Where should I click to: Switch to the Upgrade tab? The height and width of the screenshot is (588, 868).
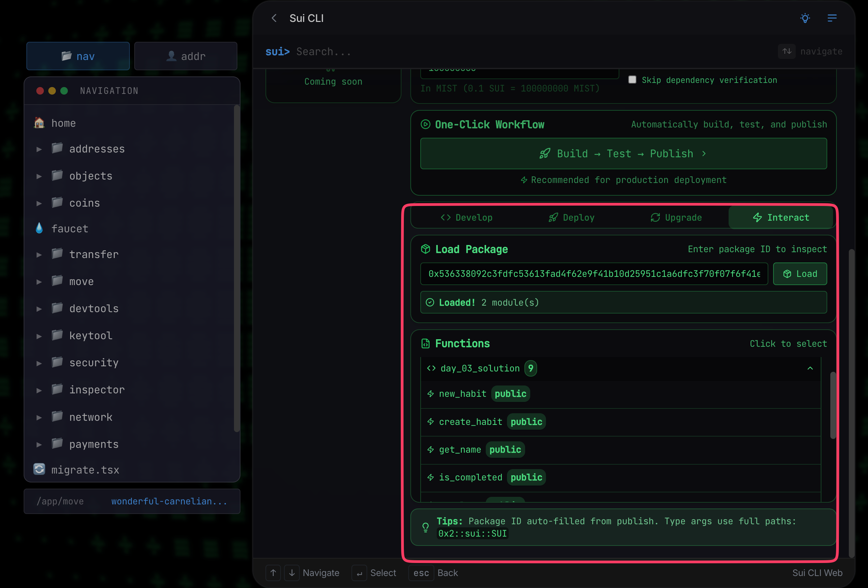(x=676, y=217)
